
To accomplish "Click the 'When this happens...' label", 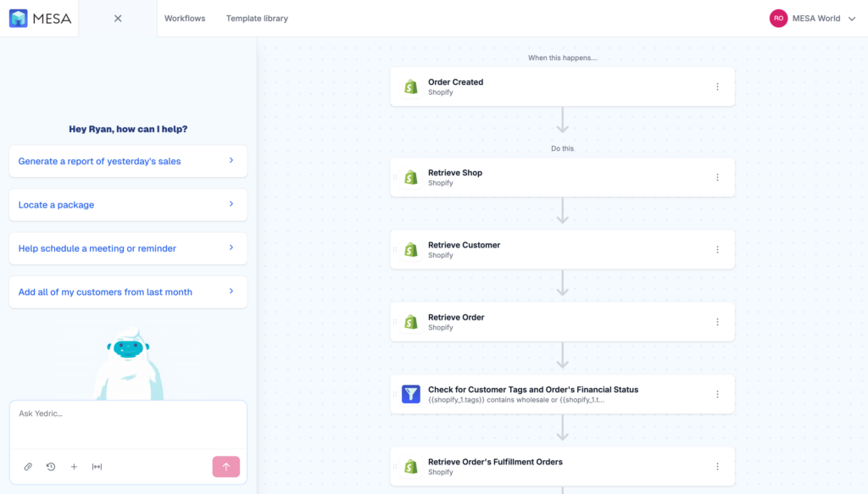I will click(x=563, y=58).
